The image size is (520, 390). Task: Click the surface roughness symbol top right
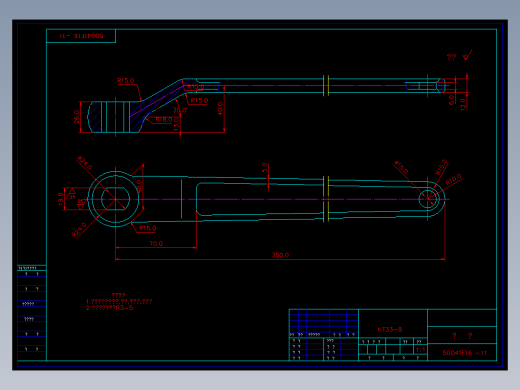click(x=467, y=55)
